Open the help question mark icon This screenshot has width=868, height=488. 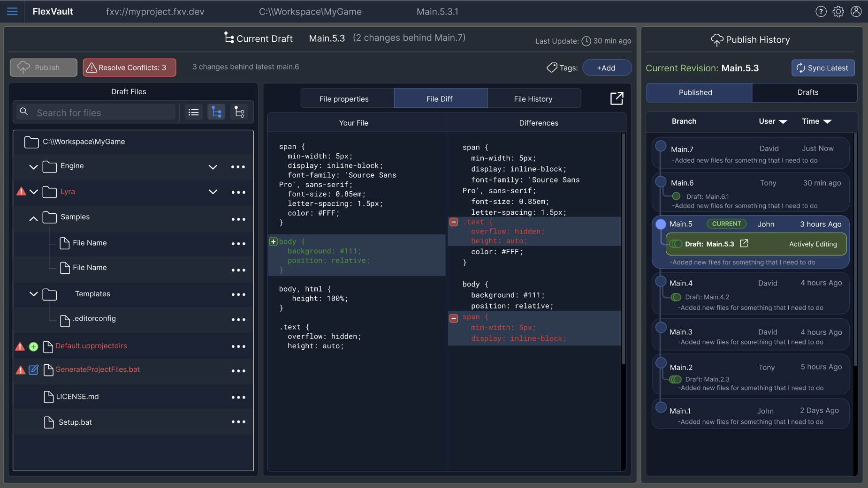821,12
